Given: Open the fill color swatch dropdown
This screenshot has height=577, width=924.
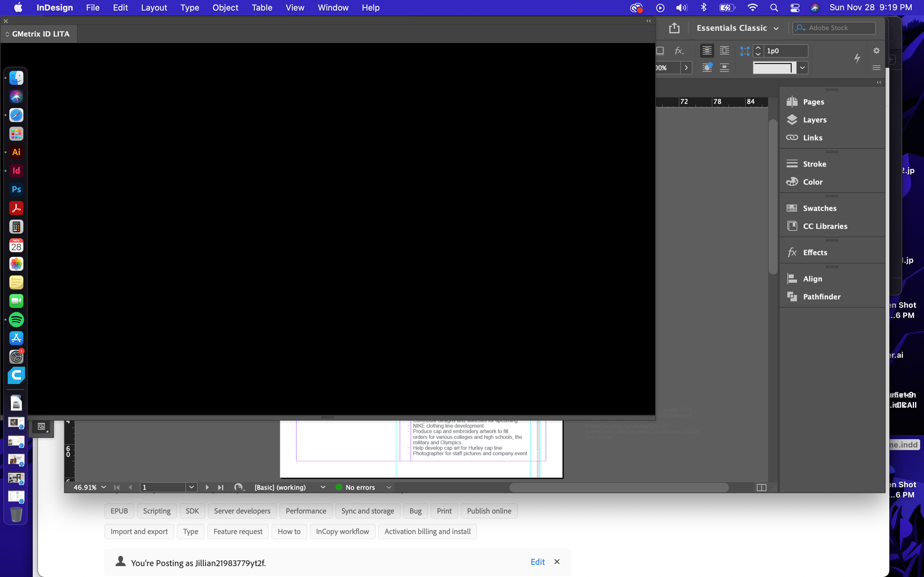Looking at the screenshot, I should [x=802, y=68].
